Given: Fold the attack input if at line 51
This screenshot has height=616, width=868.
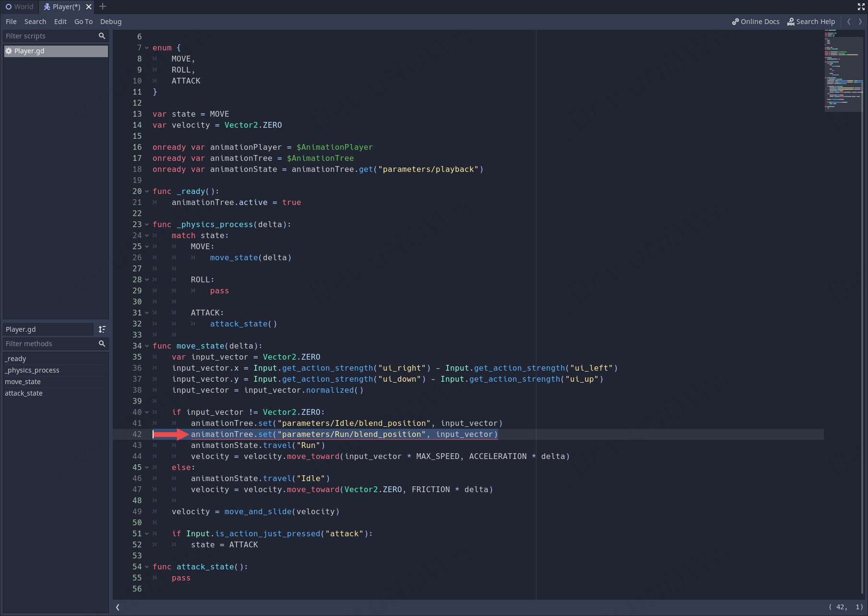Looking at the screenshot, I should [x=147, y=534].
